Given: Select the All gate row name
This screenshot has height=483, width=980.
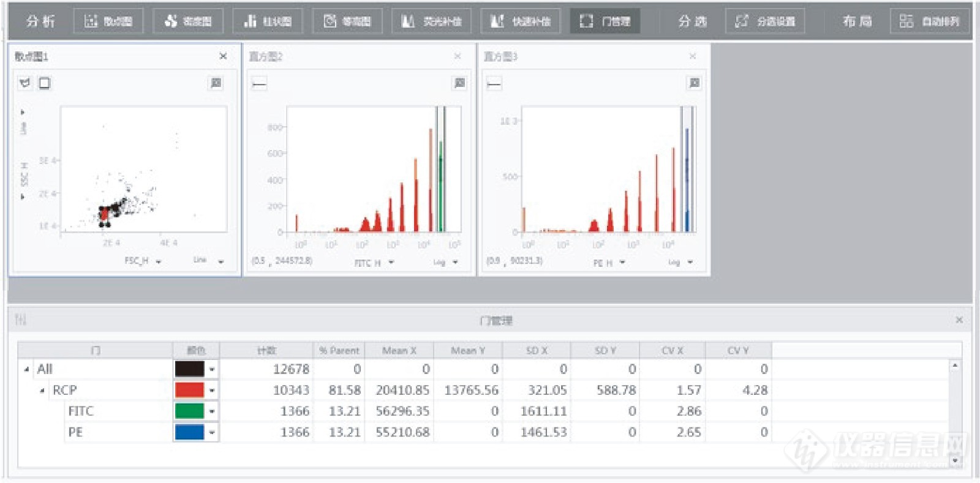Looking at the screenshot, I should coord(45,369).
